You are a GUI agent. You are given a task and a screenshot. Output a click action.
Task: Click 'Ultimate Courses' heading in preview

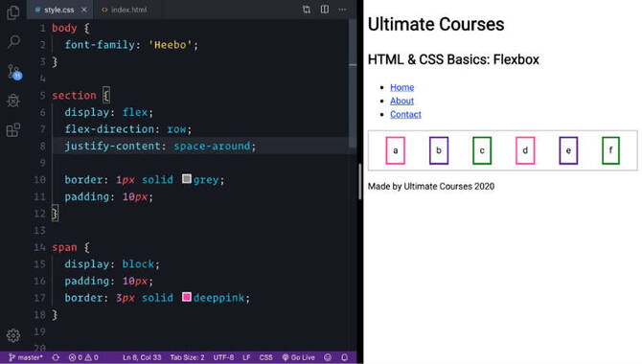436,25
